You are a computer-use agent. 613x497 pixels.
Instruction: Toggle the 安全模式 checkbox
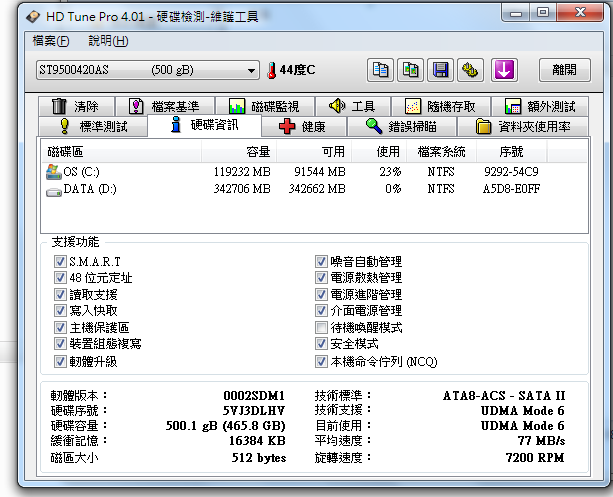click(321, 344)
